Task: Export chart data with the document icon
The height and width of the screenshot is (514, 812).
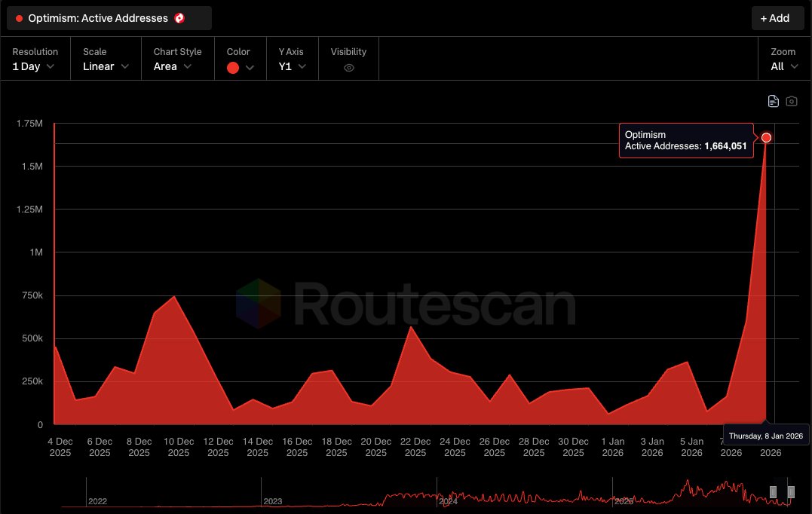Action: (x=773, y=101)
